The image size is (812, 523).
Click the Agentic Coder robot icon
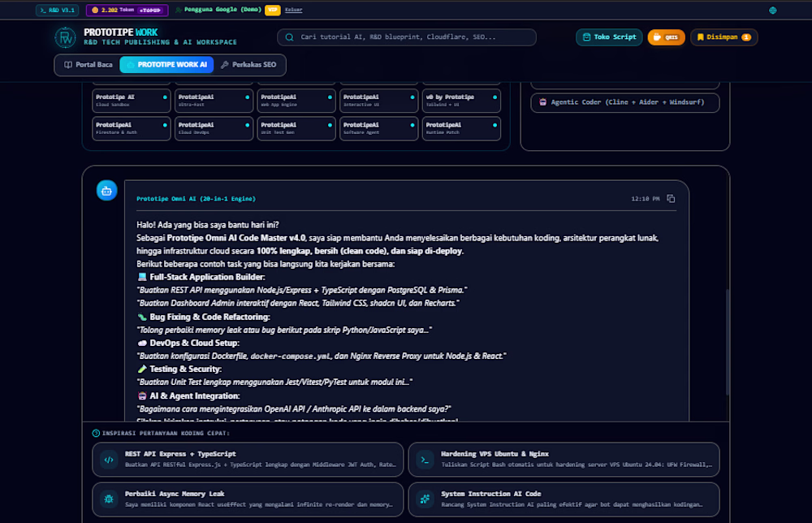(542, 102)
